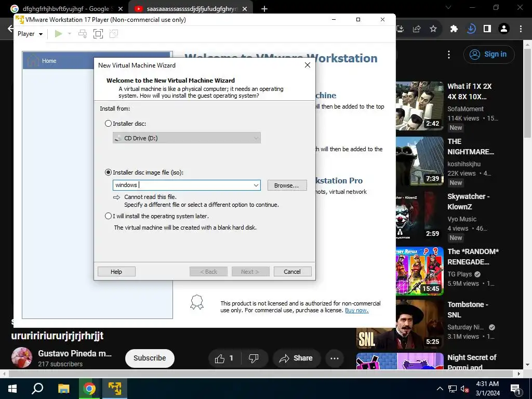Open File Explorer from taskbar

point(63,389)
